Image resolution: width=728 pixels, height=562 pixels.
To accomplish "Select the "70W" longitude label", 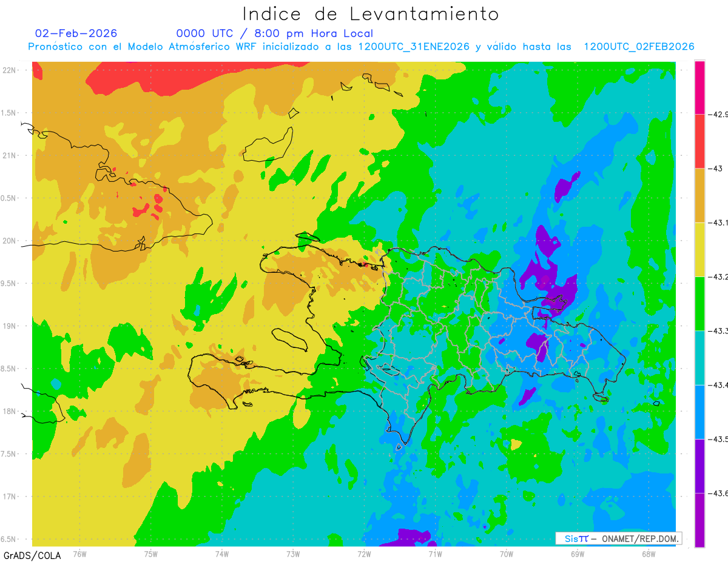I will click(507, 554).
